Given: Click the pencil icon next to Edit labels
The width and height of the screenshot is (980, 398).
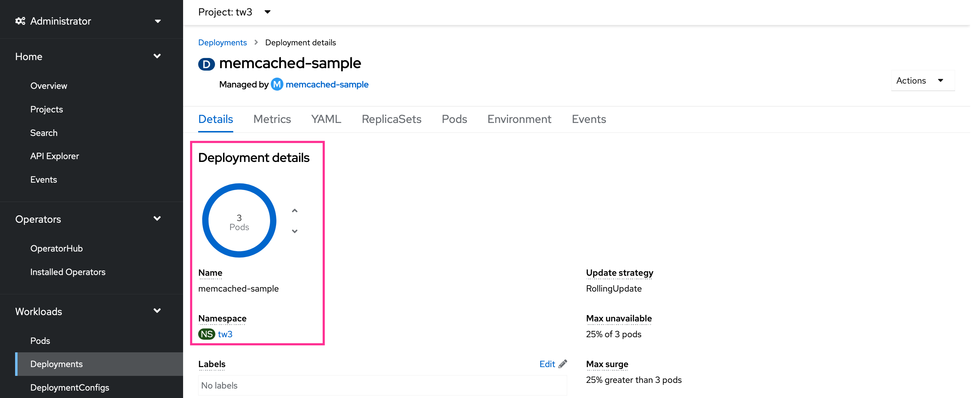Looking at the screenshot, I should [563, 364].
